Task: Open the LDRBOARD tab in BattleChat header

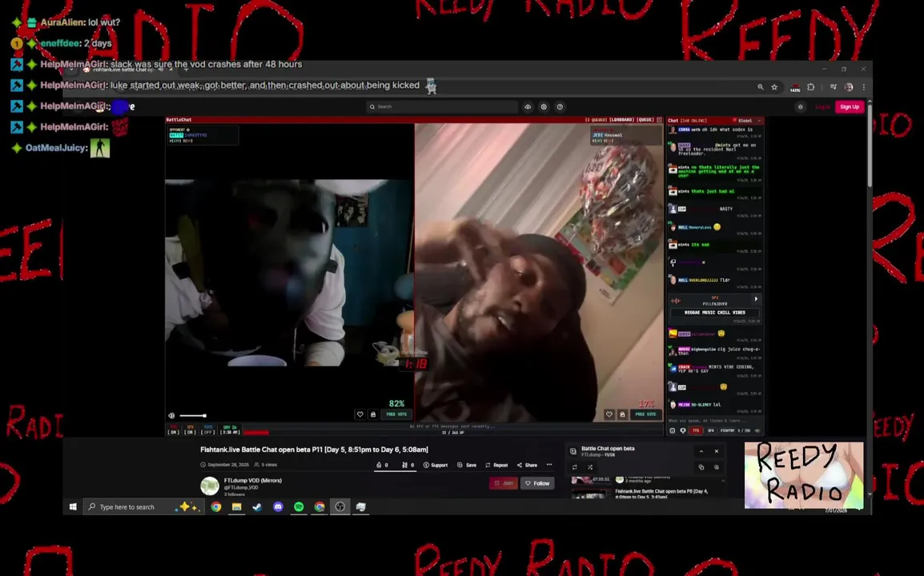Action: (621, 119)
